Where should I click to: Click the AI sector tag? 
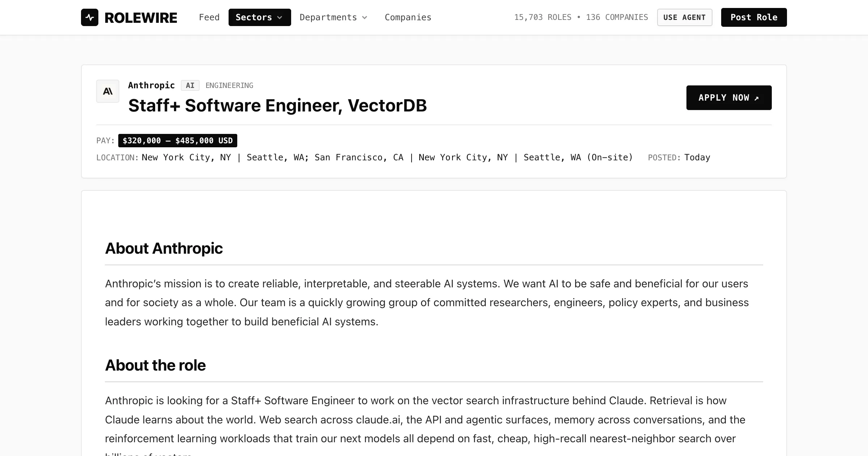[190, 85]
